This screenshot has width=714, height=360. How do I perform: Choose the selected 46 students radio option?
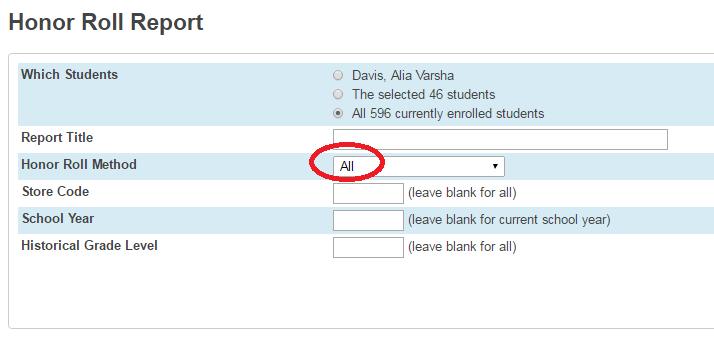[x=338, y=94]
